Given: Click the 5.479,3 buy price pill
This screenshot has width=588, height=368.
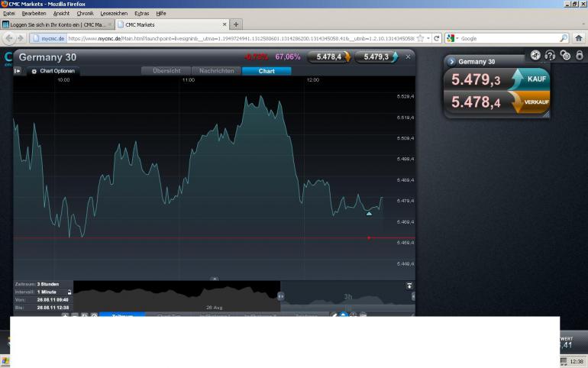Looking at the screenshot, I should 376,57.
